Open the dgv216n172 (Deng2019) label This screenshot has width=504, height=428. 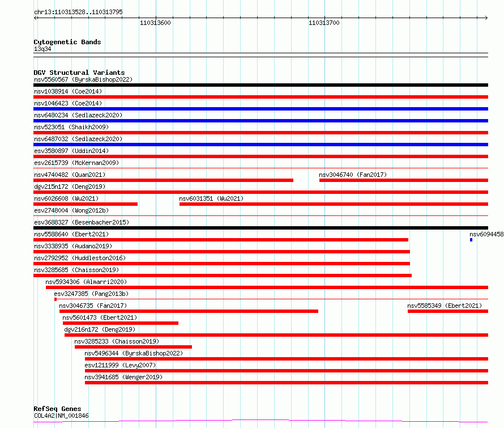tap(100, 329)
